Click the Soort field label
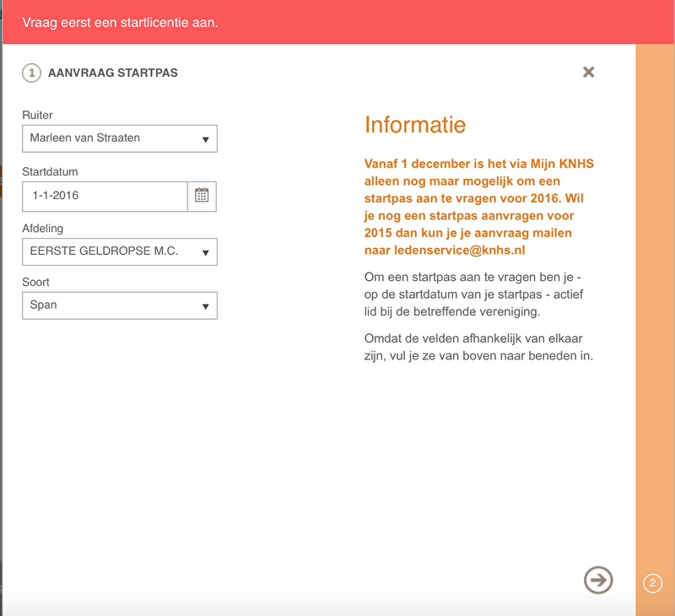This screenshot has height=616, width=675. (x=35, y=283)
